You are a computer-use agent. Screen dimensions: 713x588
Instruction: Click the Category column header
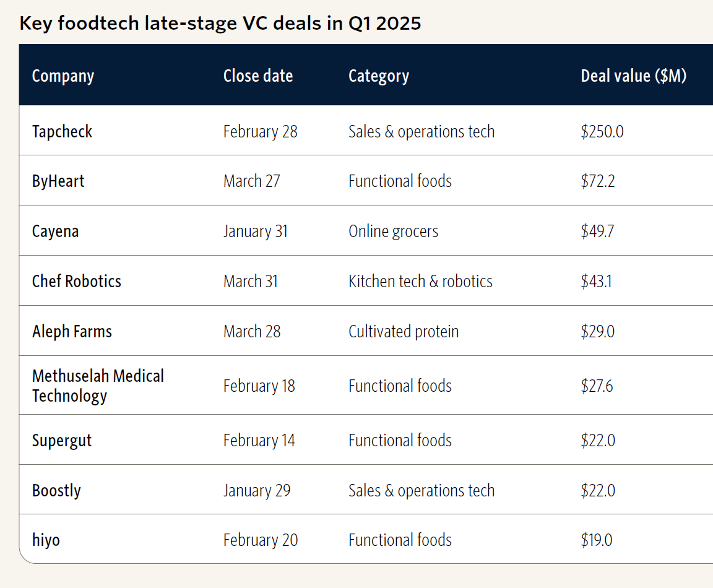[x=379, y=76]
